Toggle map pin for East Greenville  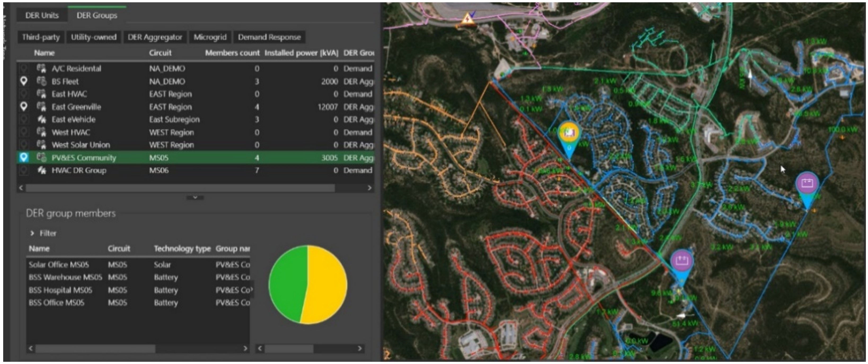click(x=24, y=107)
